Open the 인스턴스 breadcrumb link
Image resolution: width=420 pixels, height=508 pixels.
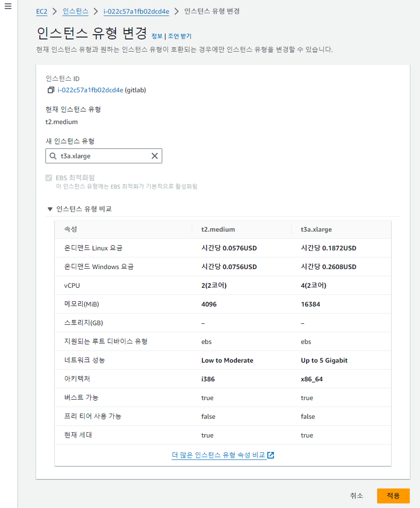pos(75,11)
